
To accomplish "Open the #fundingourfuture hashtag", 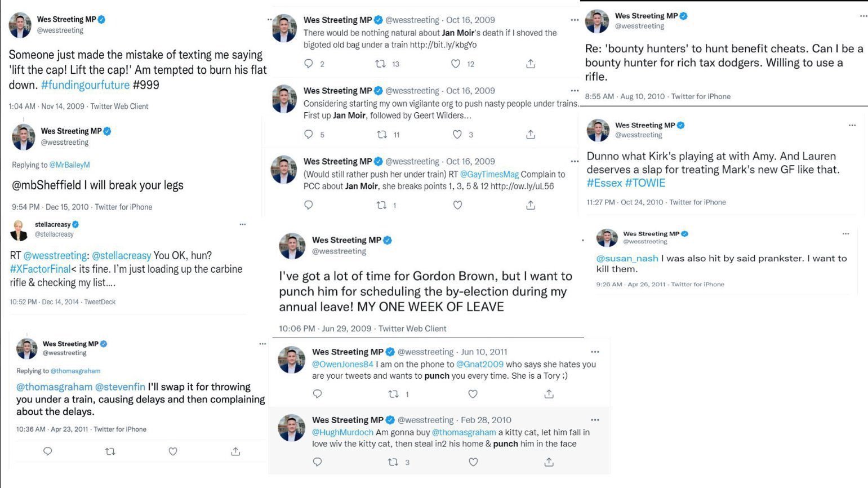I will click(x=85, y=85).
